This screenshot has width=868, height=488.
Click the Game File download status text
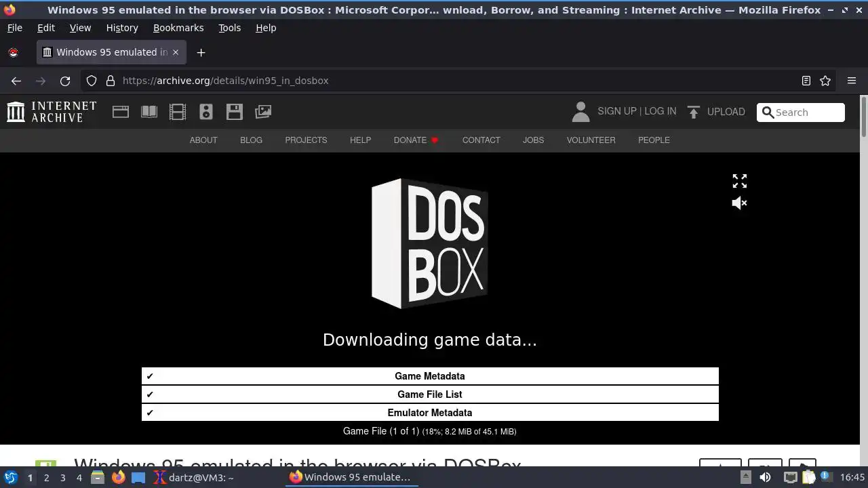pos(430,431)
